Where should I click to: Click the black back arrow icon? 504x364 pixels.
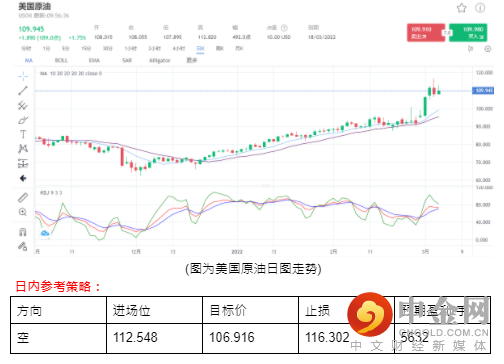click(23, 178)
